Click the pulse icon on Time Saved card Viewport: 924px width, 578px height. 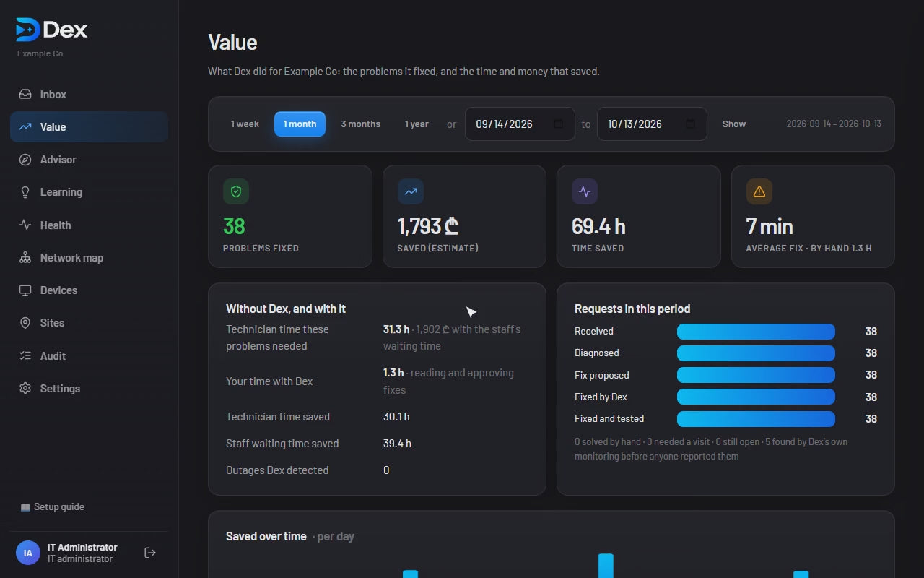click(x=585, y=191)
